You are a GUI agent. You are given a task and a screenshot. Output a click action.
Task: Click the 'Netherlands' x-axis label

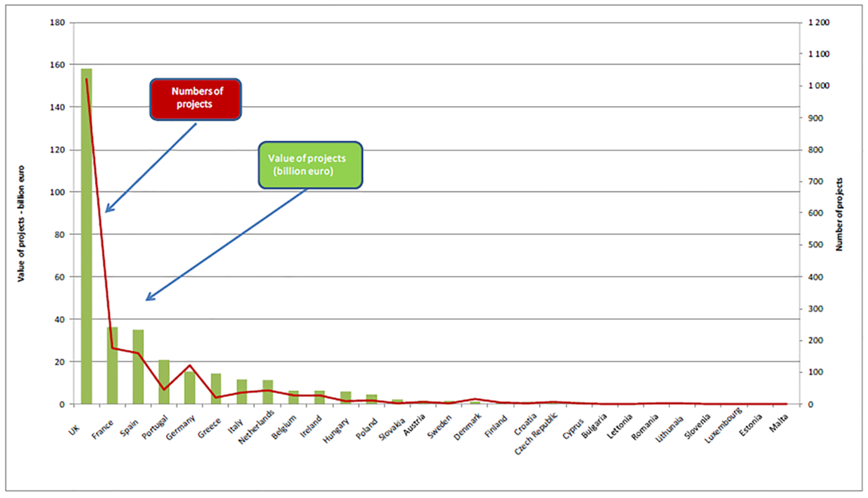(256, 427)
